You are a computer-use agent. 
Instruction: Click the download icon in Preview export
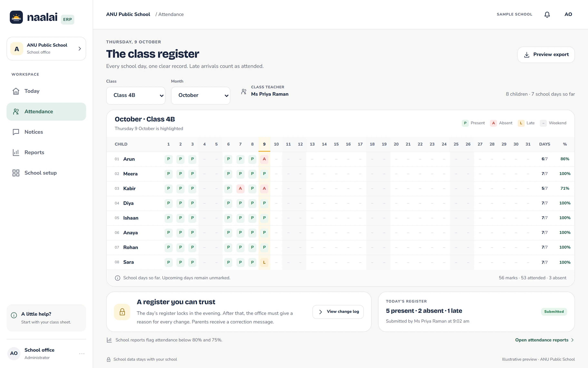(527, 55)
